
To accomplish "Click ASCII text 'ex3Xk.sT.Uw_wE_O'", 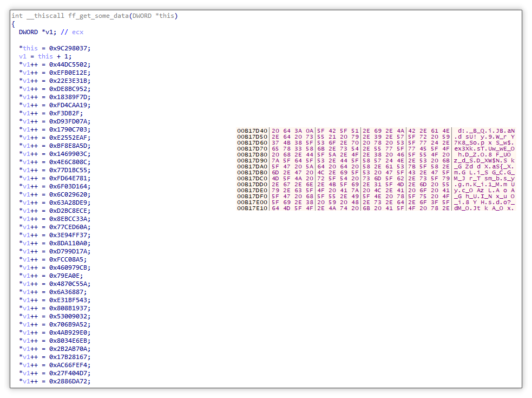I will pyautogui.click(x=484, y=149).
